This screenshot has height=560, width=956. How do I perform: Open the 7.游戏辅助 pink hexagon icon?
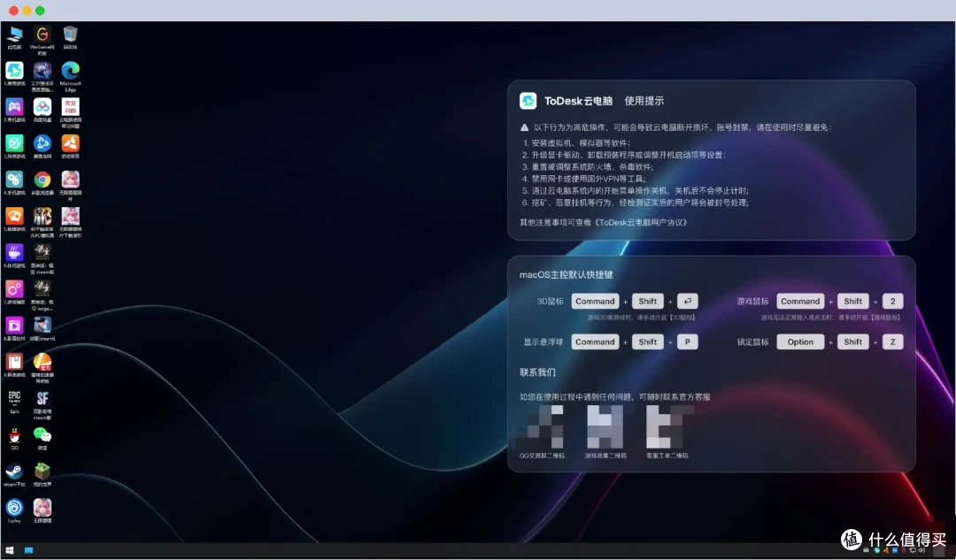pos(15,288)
